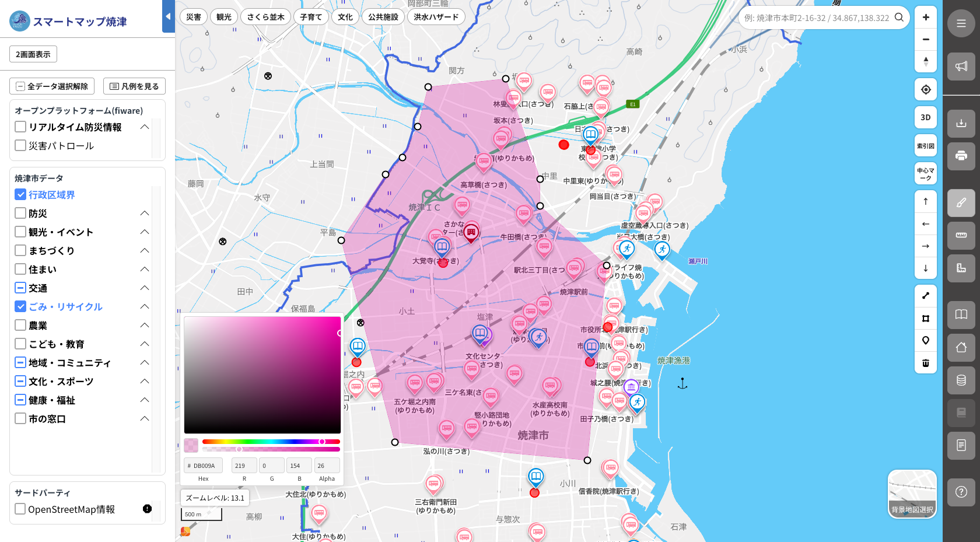
Task: Expand the 交通 category chevron
Action: (x=145, y=288)
